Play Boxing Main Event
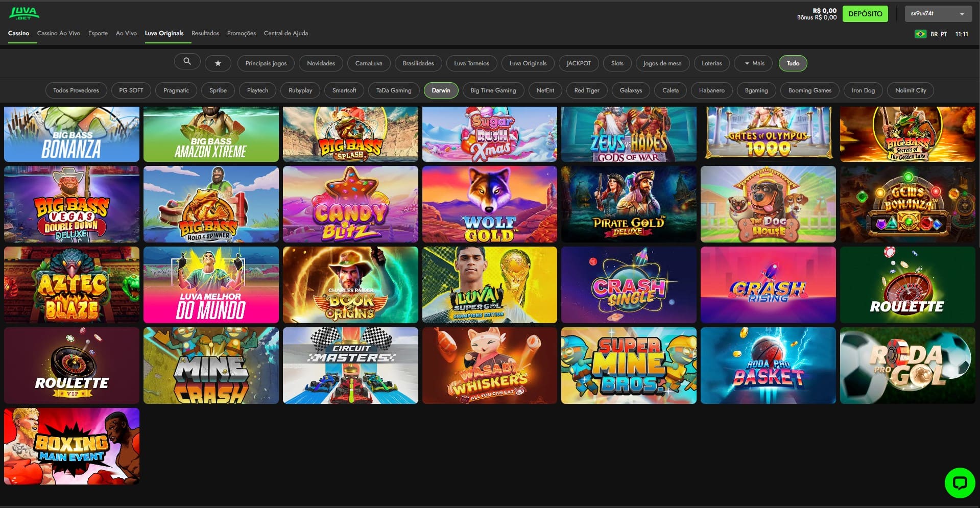The image size is (980, 508). click(71, 446)
